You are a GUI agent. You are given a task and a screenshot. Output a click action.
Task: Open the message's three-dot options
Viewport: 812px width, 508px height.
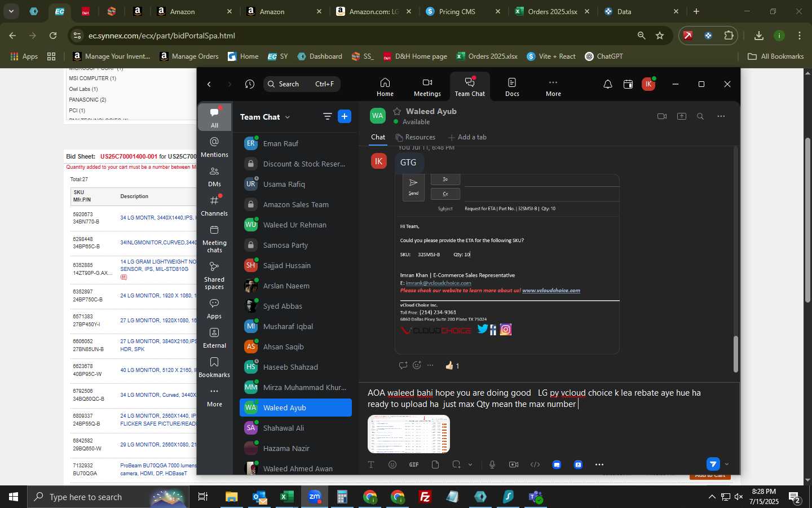click(430, 365)
